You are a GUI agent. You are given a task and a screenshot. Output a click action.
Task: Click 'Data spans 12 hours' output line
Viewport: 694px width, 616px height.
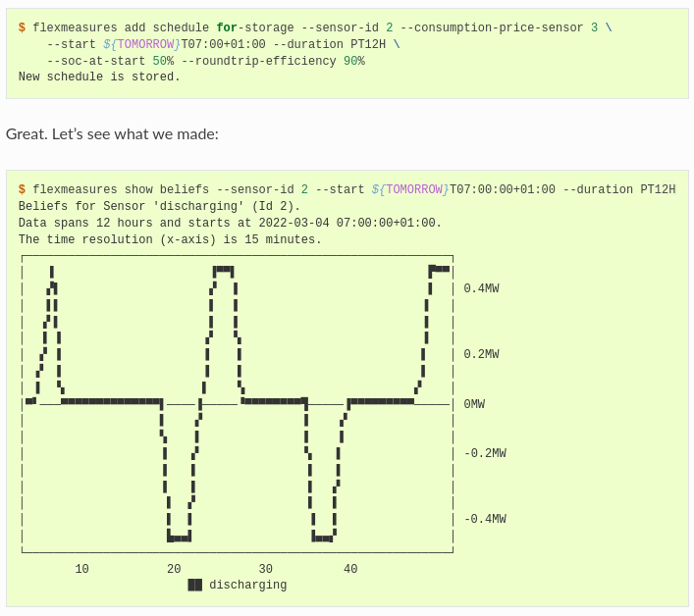coord(230,223)
